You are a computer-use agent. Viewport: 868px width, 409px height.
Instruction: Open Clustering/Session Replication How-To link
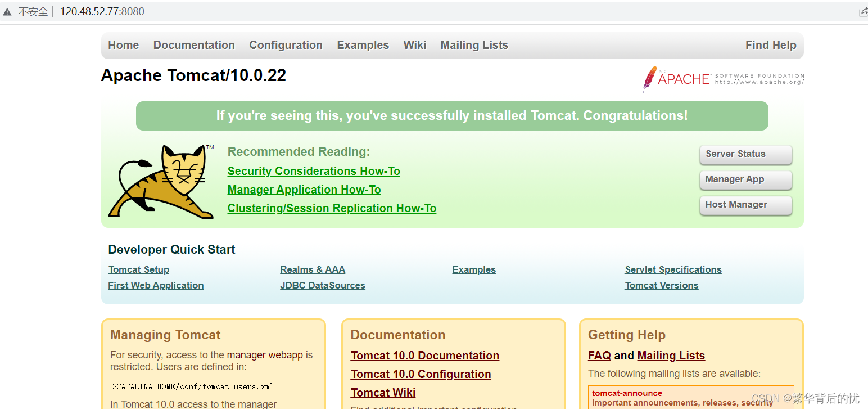(x=332, y=208)
